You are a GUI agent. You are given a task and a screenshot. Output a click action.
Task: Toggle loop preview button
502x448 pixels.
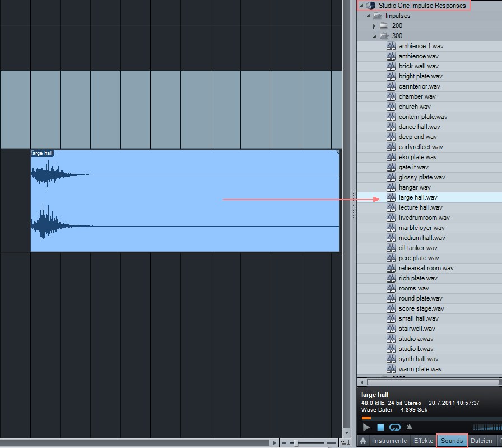pyautogui.click(x=395, y=427)
